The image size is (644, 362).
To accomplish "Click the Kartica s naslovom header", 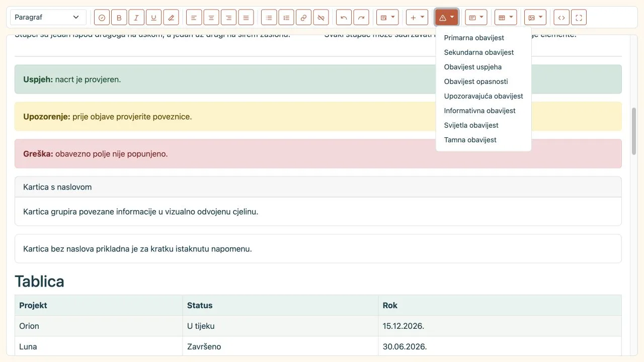I will (x=318, y=187).
